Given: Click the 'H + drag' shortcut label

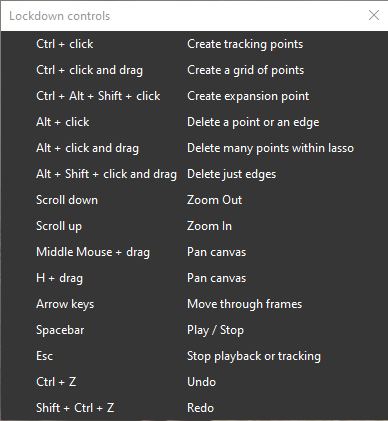Looking at the screenshot, I should click(59, 278).
